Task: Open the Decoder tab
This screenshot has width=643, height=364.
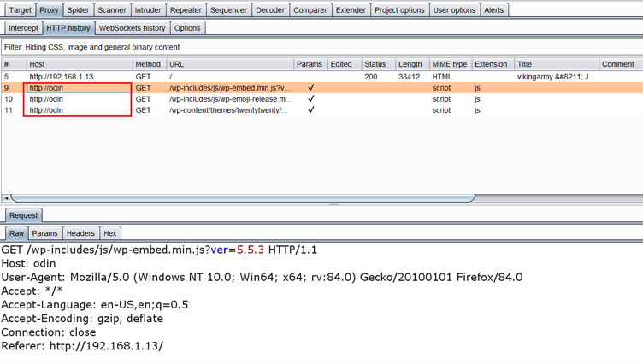Action: tap(270, 10)
